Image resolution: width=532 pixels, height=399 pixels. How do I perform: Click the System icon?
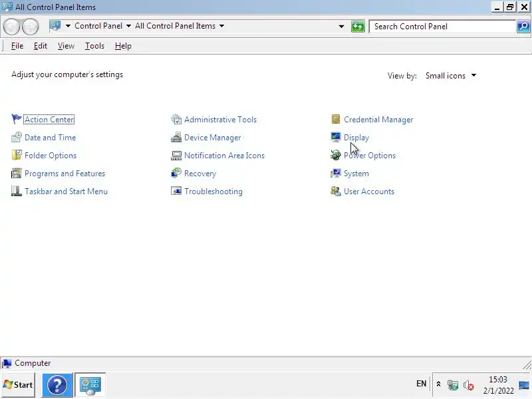click(336, 173)
